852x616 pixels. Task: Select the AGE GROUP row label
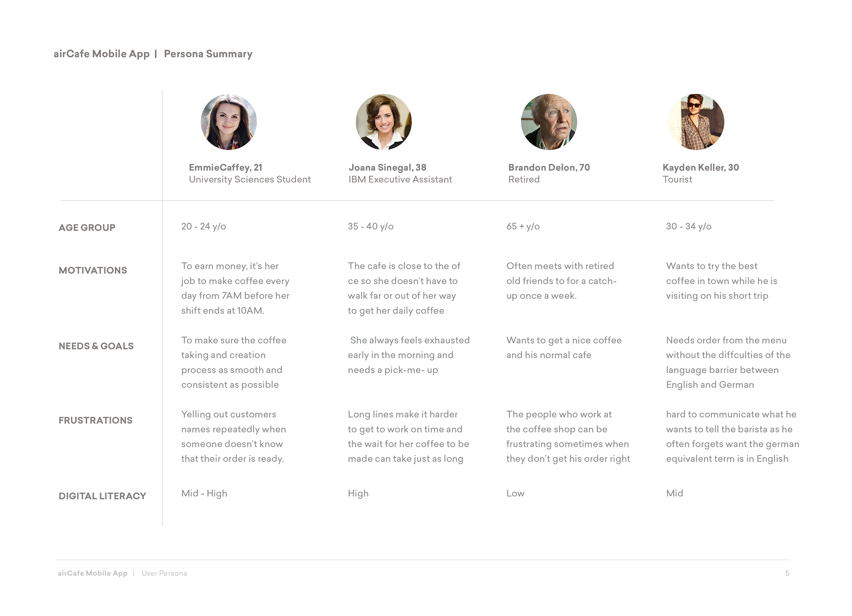(87, 228)
